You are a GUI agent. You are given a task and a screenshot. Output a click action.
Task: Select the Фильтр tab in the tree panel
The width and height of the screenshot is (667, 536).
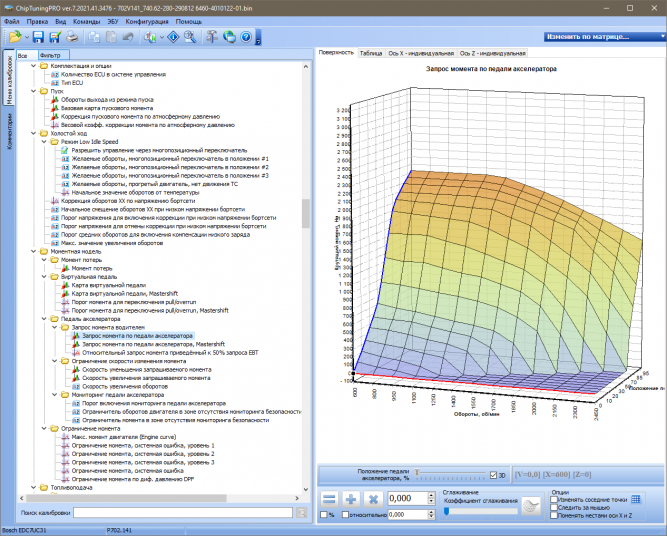coord(53,55)
